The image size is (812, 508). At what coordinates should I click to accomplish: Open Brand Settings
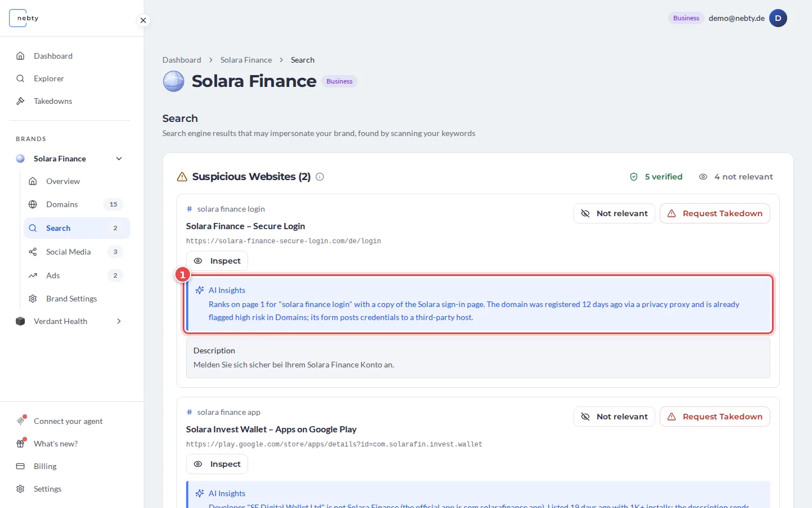pos(77,299)
